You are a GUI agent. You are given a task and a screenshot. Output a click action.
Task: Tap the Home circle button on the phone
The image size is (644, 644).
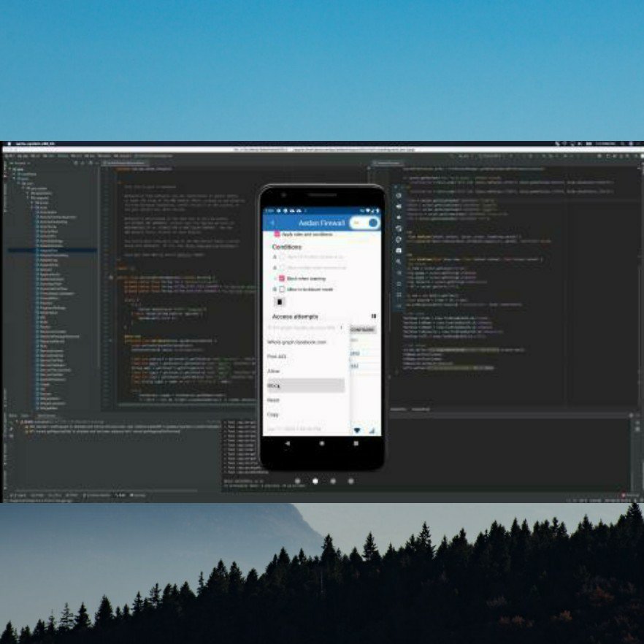[322, 443]
